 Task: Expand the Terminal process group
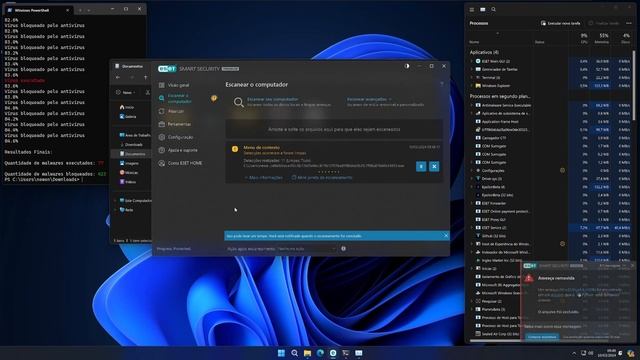click(x=472, y=78)
